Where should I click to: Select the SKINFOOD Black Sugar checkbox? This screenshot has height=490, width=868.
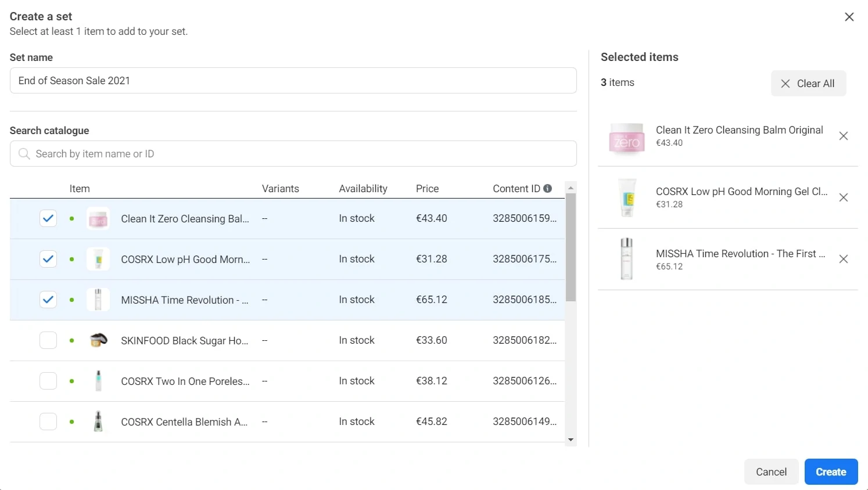[48, 340]
